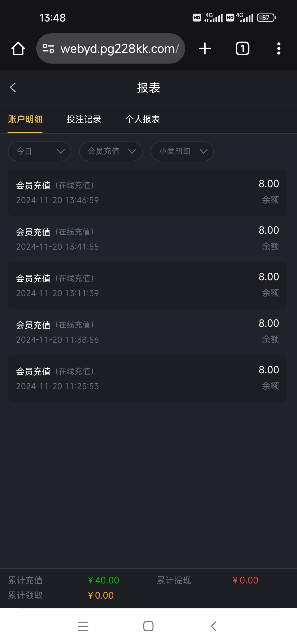Switch to the 个人报表 tab
This screenshot has width=297, height=644.
tap(142, 119)
